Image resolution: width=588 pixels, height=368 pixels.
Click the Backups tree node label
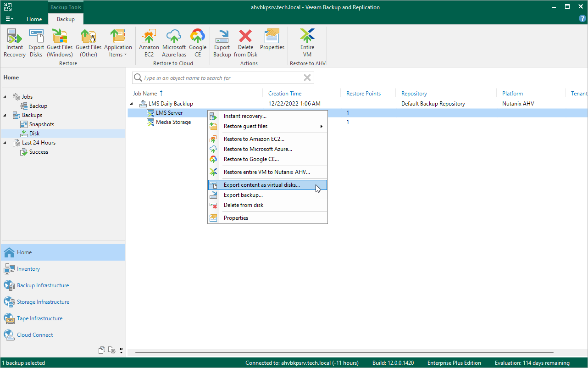click(32, 115)
